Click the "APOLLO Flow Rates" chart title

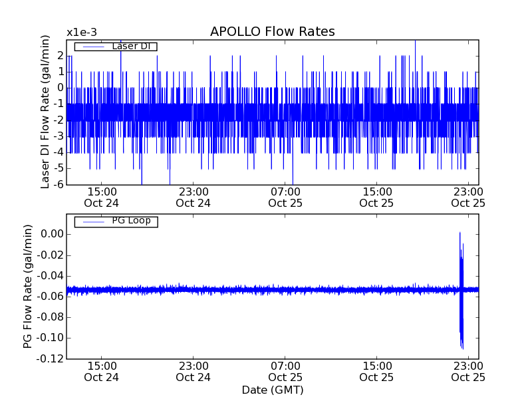coord(273,31)
